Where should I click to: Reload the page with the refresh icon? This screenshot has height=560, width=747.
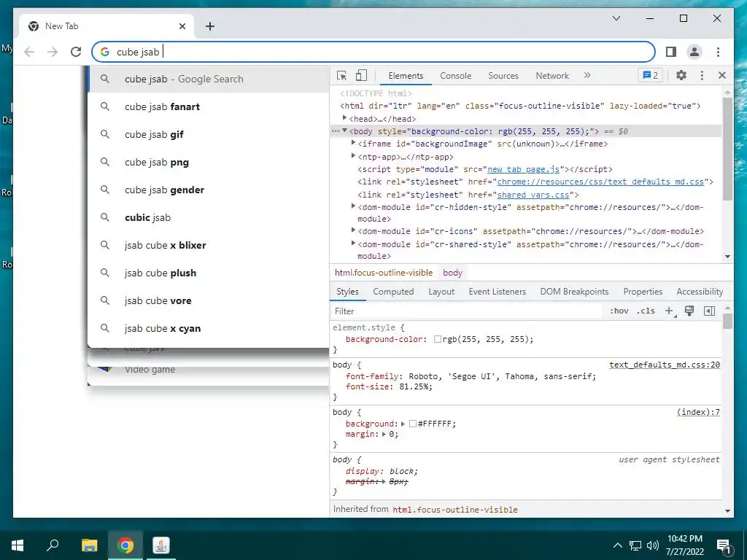click(x=76, y=52)
